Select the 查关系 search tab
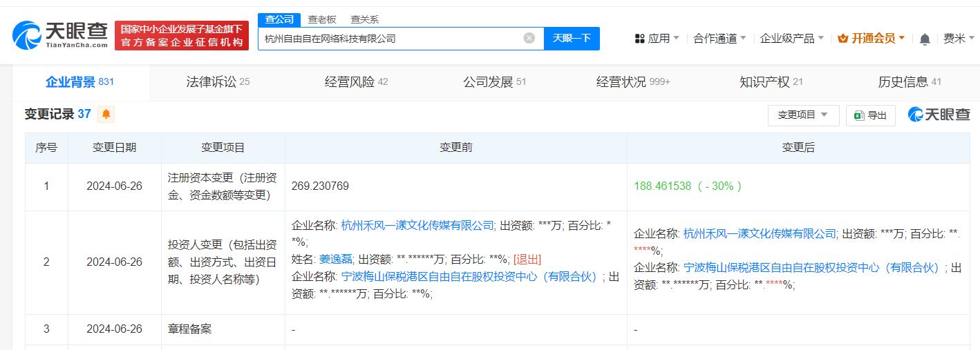Screen dimensions: 980x350 [x=364, y=19]
